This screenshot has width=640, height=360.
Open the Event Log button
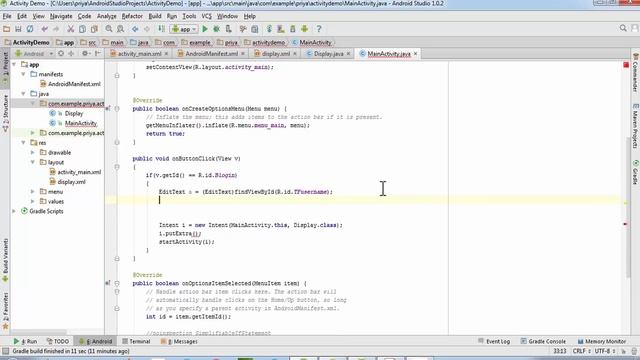[x=494, y=341]
